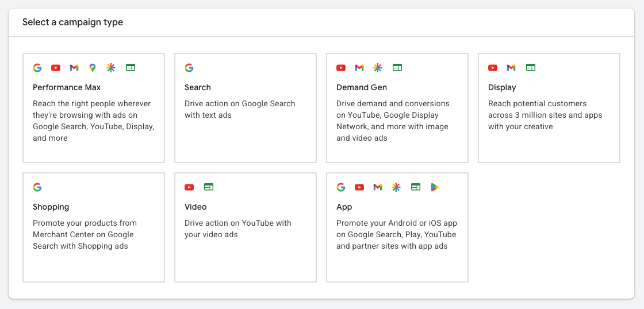Select the Performance Max campaign type title
The image size is (644, 309).
pyautogui.click(x=67, y=87)
